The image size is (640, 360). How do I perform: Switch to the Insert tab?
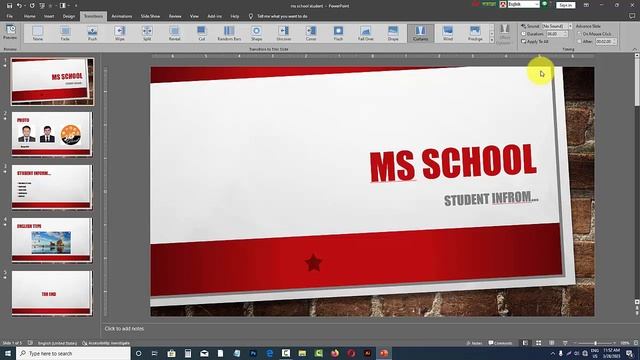(49, 16)
